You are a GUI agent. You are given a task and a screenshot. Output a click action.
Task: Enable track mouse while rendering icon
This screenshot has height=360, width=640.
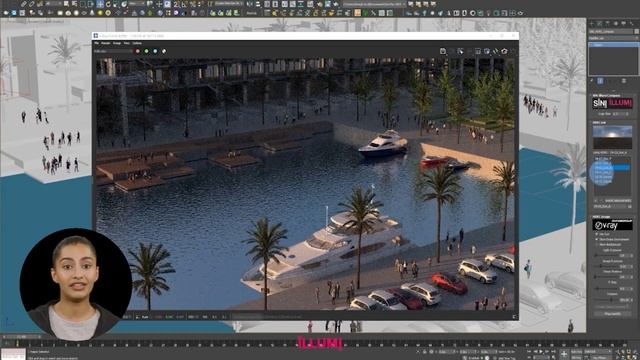[x=460, y=51]
